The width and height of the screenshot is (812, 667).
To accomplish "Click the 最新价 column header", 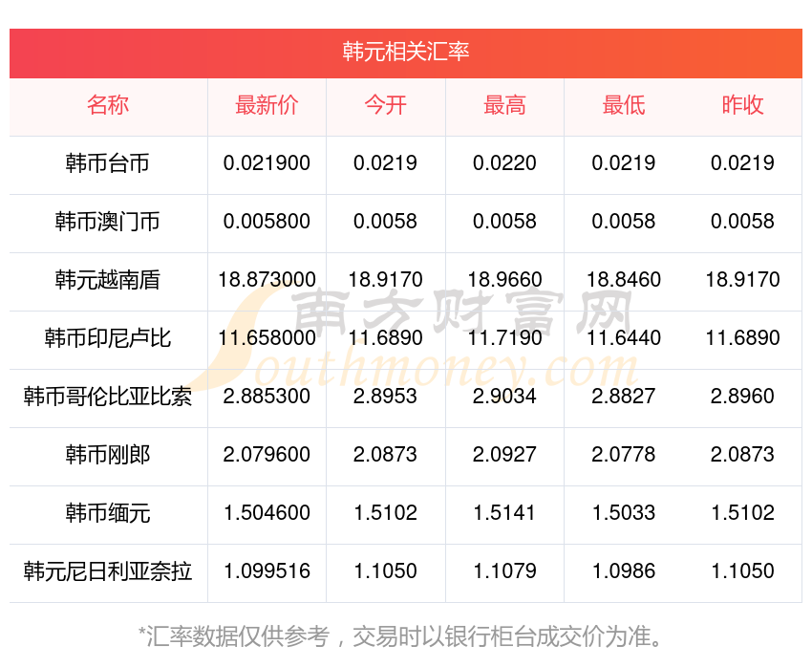I will click(x=267, y=105).
